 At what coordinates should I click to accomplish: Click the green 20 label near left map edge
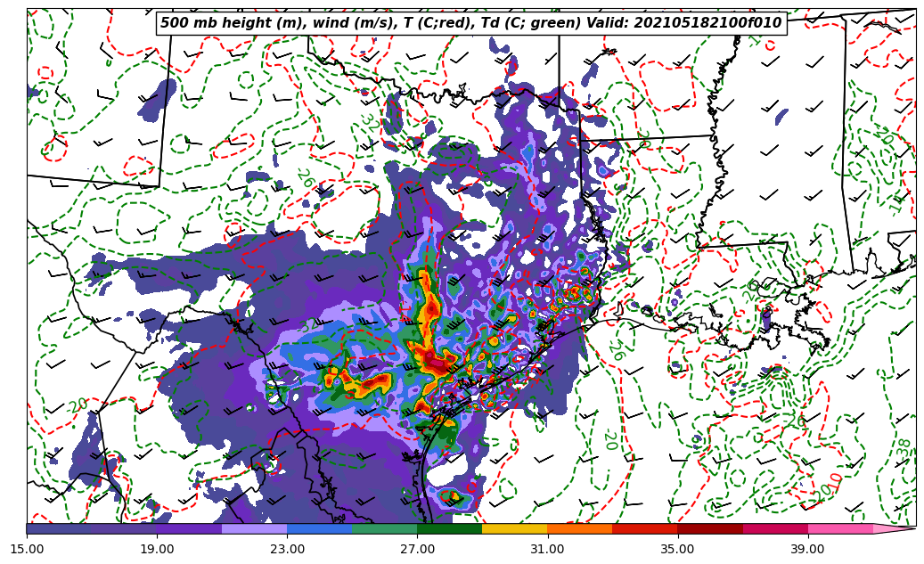[x=78, y=405]
